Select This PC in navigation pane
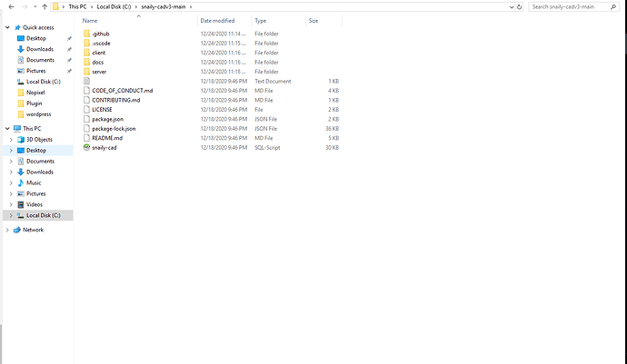Image resolution: width=627 pixels, height=364 pixels. 32,129
